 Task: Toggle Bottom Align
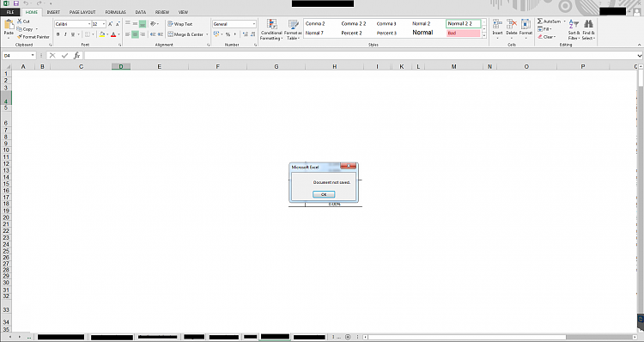(143, 24)
